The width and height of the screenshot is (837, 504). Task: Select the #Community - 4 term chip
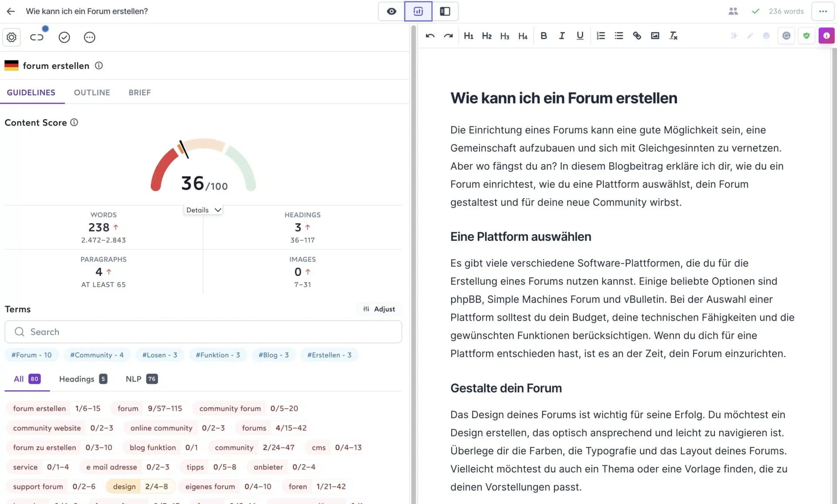pos(97,355)
